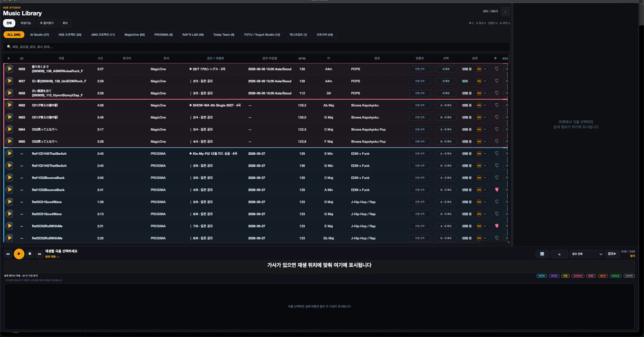Sort by the heart favorites column header
This screenshot has height=337, width=644.
tap(495, 58)
